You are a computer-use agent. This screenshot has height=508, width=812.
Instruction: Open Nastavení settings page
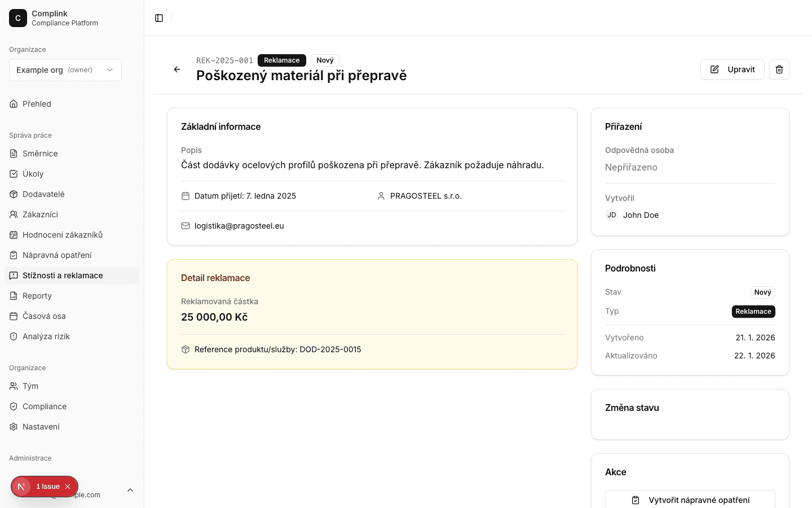41,427
